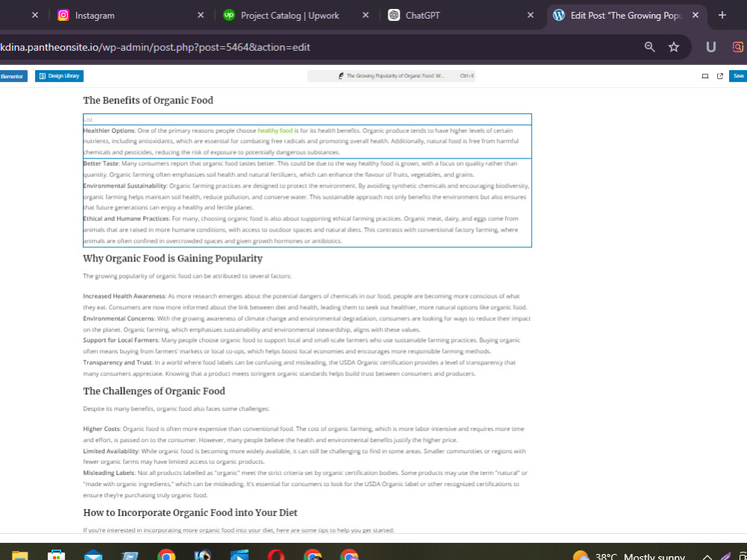
Task: Open File Explorer from taskbar
Action: point(20,556)
